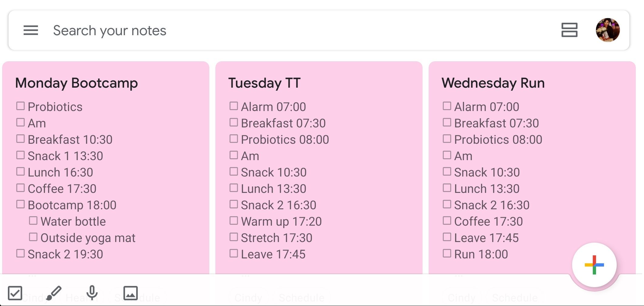The height and width of the screenshot is (306, 644).
Task: Tap the colorful plus new-note button
Action: click(x=594, y=265)
